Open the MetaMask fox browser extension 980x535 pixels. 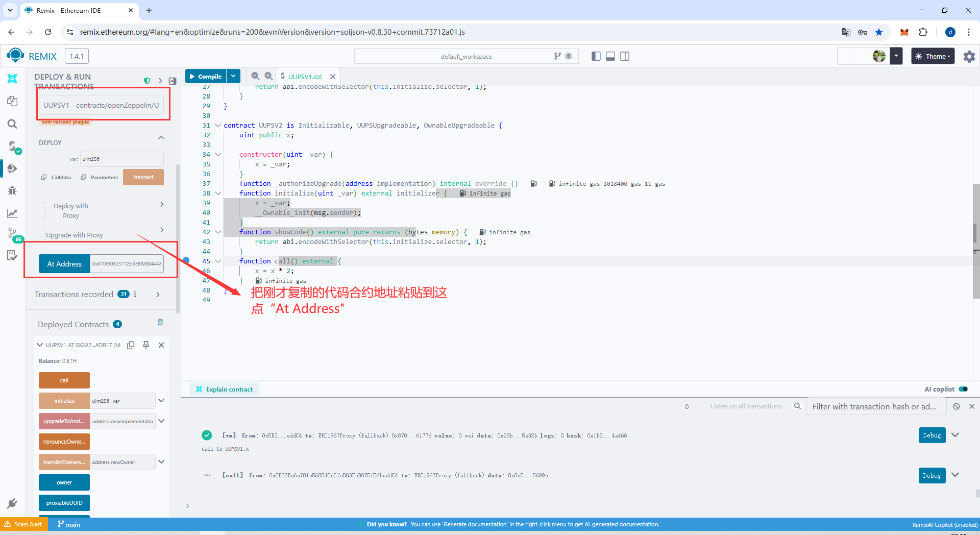904,32
